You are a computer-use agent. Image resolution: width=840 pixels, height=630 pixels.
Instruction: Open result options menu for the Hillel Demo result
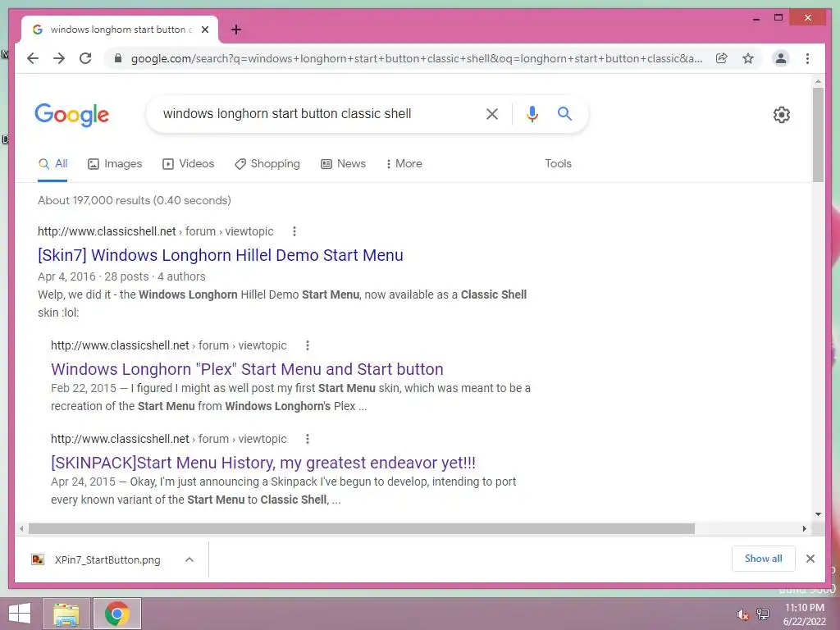coord(294,231)
